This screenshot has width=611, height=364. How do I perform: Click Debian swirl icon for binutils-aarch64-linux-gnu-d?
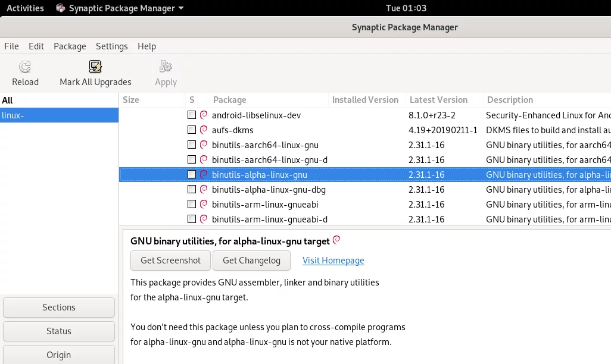tap(204, 159)
